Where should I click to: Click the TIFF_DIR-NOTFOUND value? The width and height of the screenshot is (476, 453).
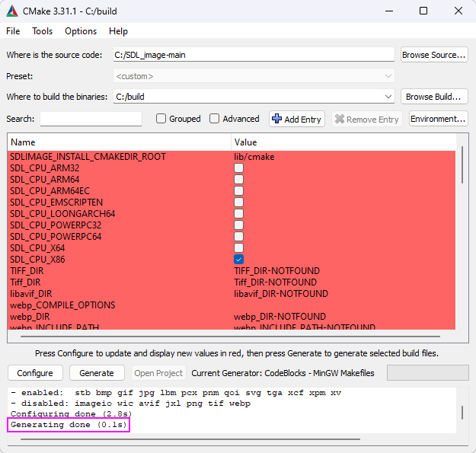coord(276,270)
